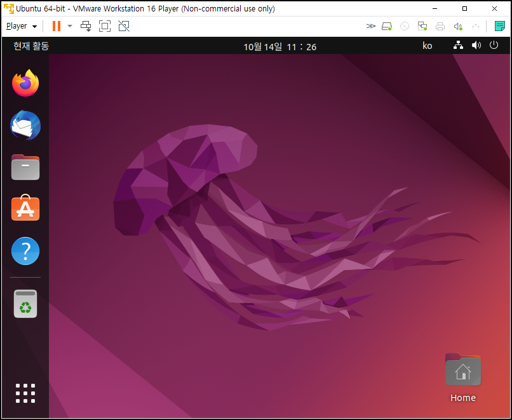
Task: Pause the virtual machine
Action: tap(57, 26)
